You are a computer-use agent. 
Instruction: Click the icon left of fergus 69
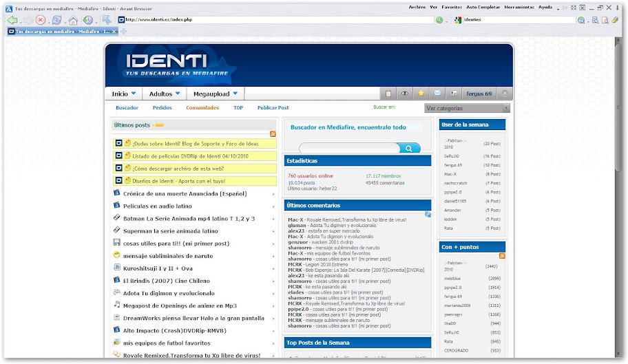pyautogui.click(x=453, y=94)
